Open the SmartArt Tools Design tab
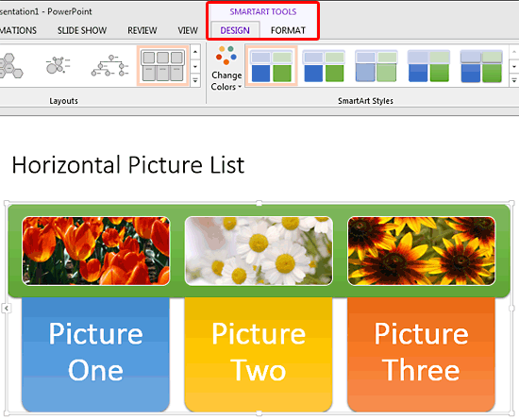The width and height of the screenshot is (519, 420). pos(235,30)
